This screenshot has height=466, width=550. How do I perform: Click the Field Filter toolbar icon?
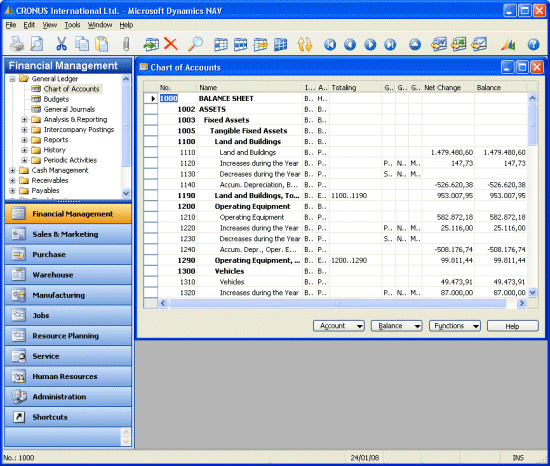coord(221,45)
